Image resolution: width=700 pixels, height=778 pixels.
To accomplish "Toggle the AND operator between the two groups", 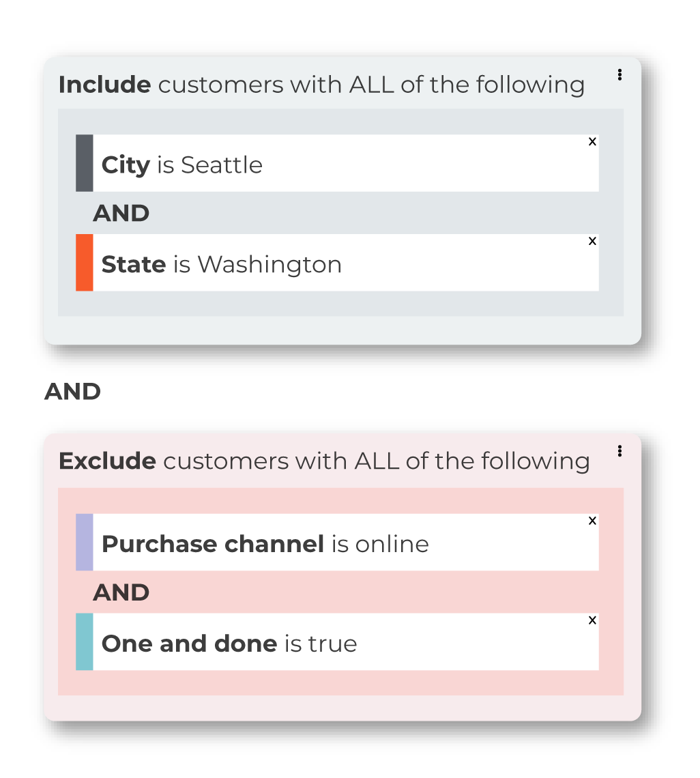I will [x=72, y=392].
